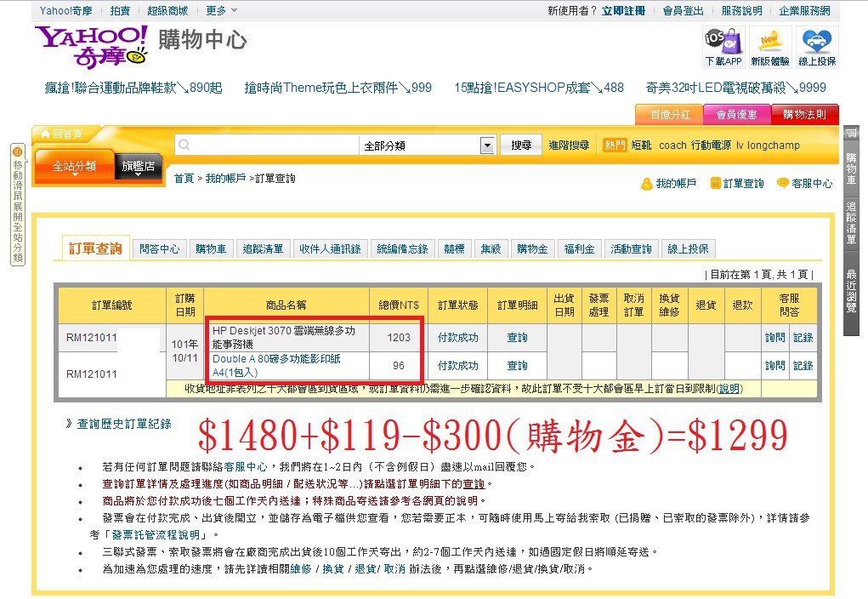Open product Double A 80磅多功能影印紙

[x=277, y=365]
